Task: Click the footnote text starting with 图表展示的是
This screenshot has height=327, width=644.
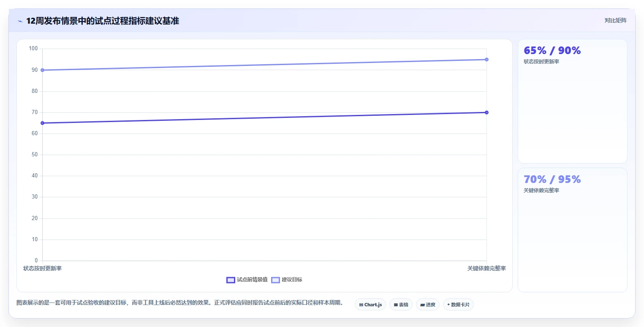Action: [x=181, y=303]
